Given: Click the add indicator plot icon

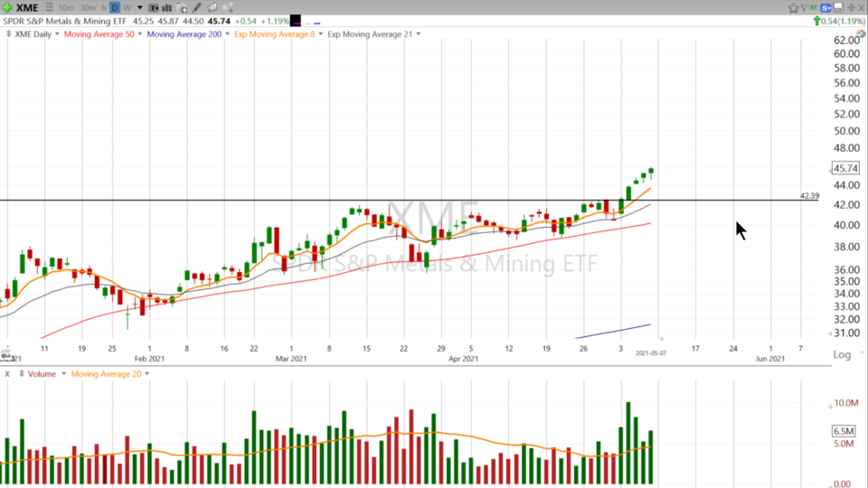Looking at the screenshot, I should [182, 8].
